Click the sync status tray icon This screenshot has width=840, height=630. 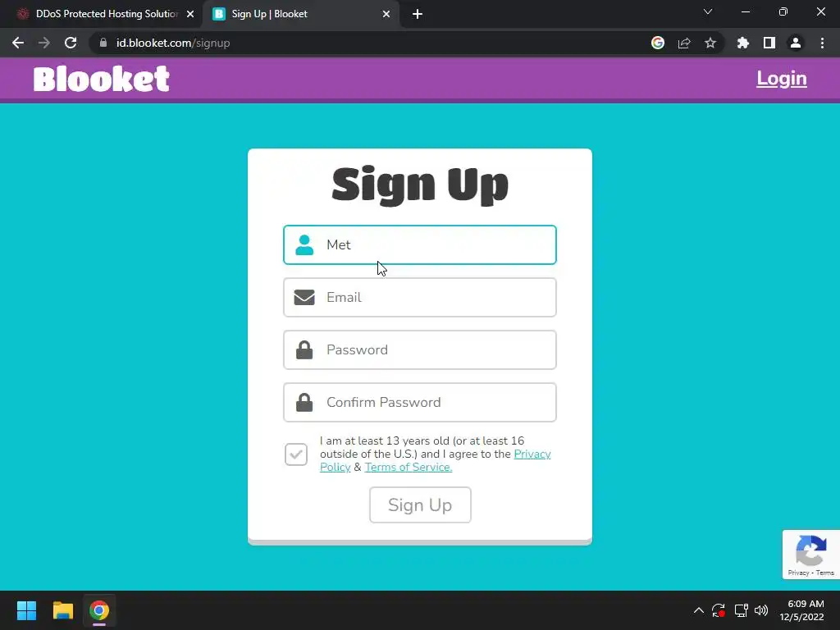[x=719, y=610]
